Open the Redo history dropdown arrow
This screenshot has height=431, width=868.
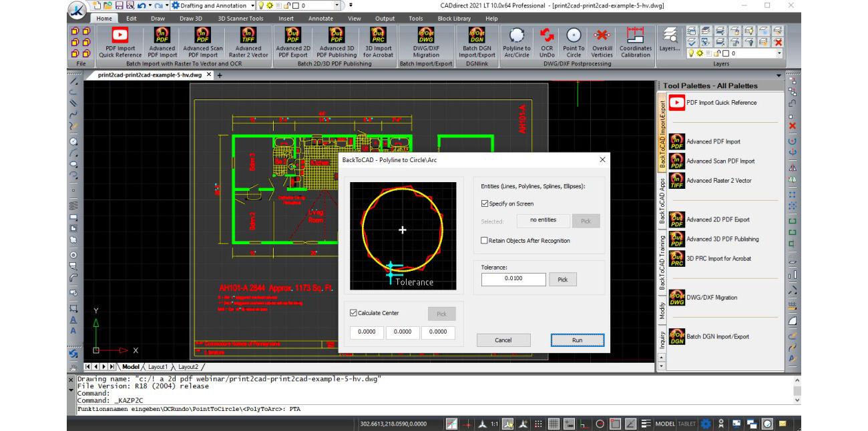166,5
